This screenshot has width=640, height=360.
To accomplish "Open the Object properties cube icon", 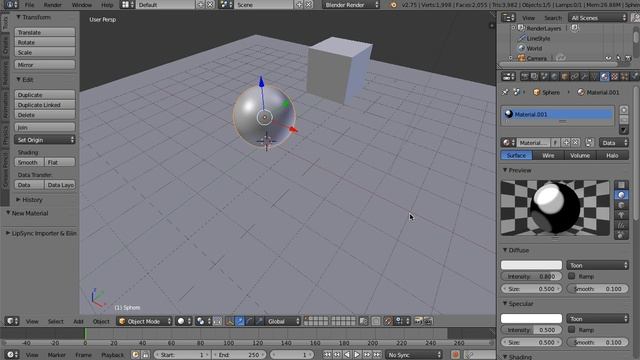I will (x=564, y=76).
